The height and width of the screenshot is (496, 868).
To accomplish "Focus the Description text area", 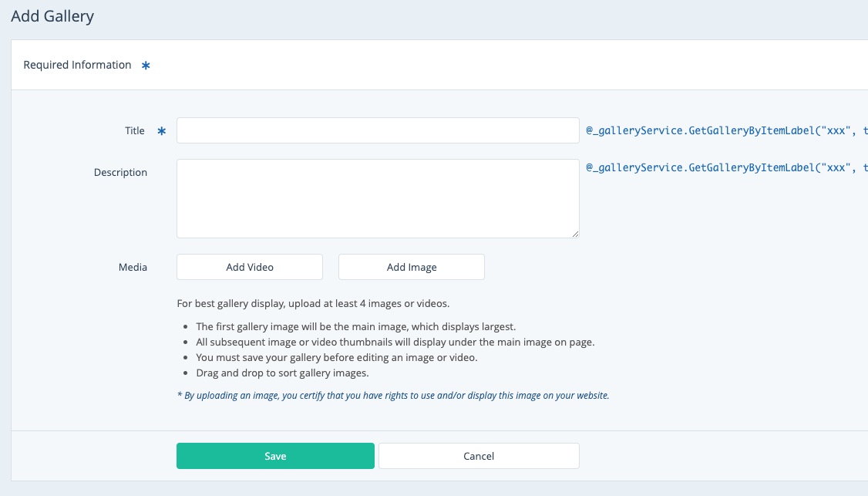I will (377, 198).
